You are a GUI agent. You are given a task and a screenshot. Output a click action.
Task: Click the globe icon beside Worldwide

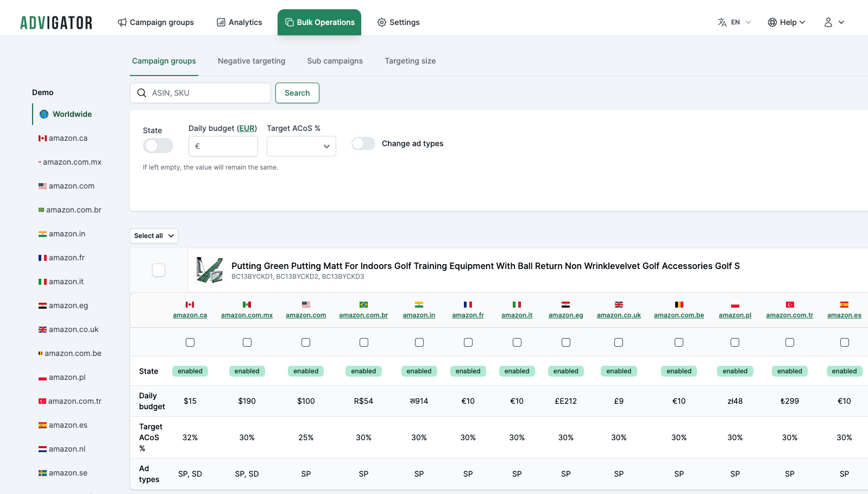coord(44,114)
